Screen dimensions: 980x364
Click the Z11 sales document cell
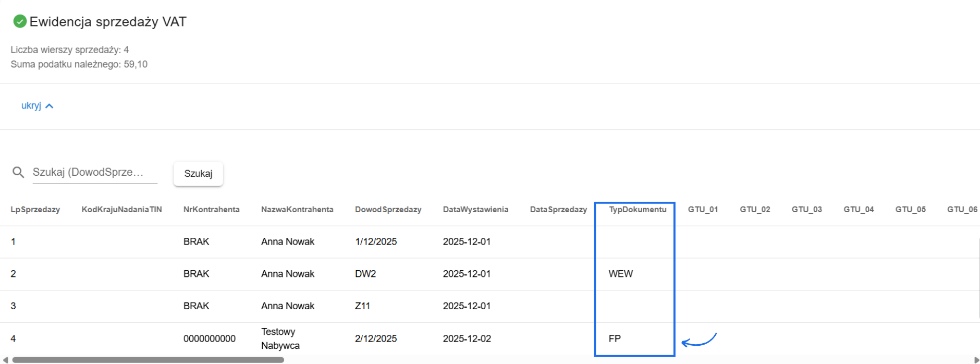362,306
